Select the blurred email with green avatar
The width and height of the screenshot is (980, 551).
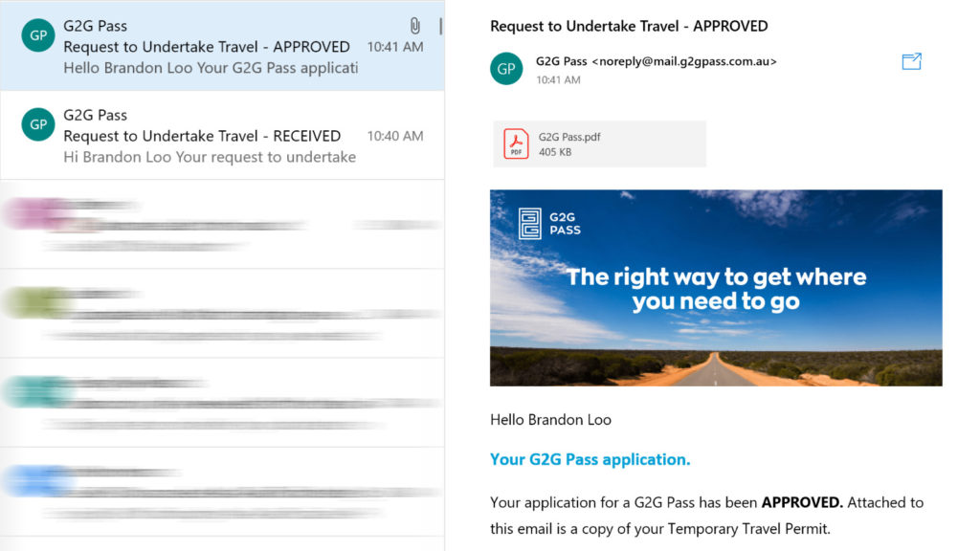click(222, 314)
